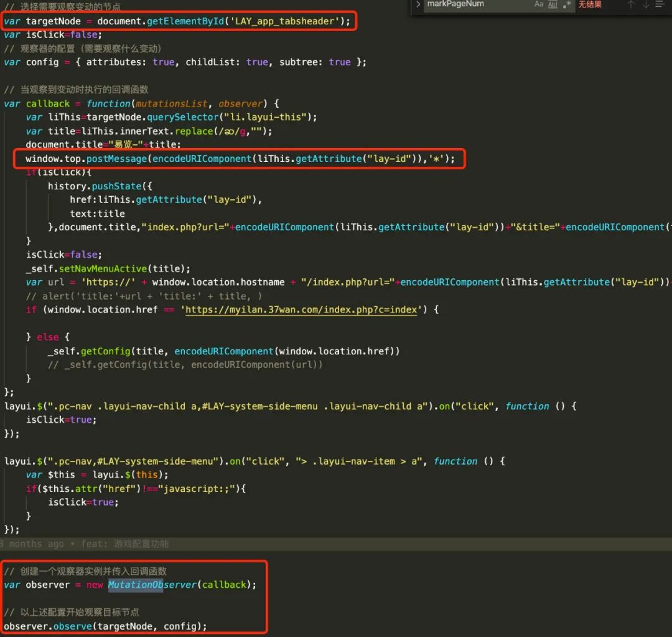Click '$this' in 'var $this = layui.$(this)'
Viewport: 672px width, 637px height.
61,475
